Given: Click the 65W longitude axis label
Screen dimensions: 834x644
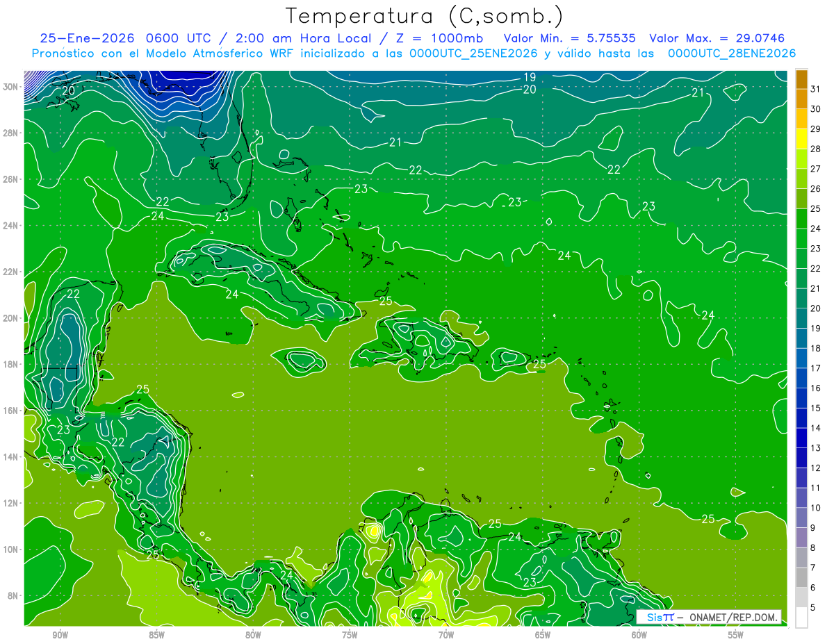Looking at the screenshot, I should pos(543,635).
